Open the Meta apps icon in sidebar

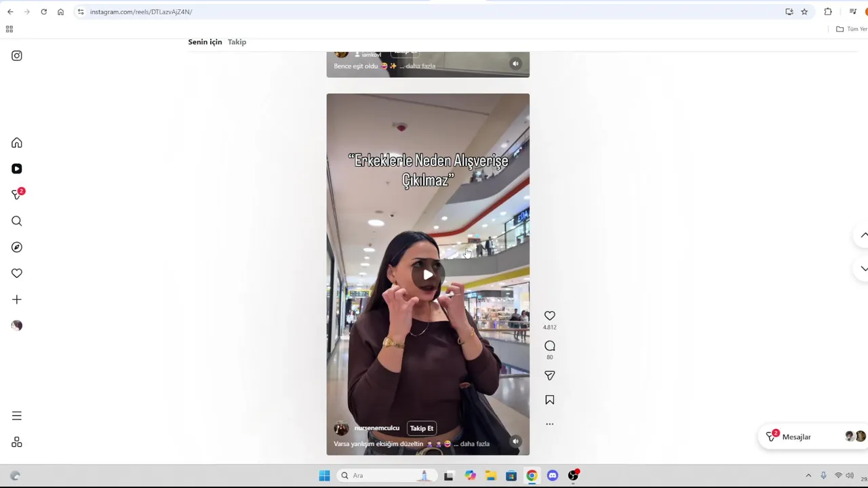coord(17,443)
